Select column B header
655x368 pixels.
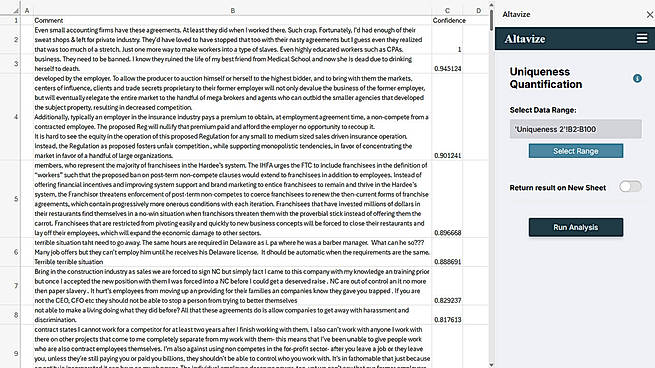pos(232,10)
